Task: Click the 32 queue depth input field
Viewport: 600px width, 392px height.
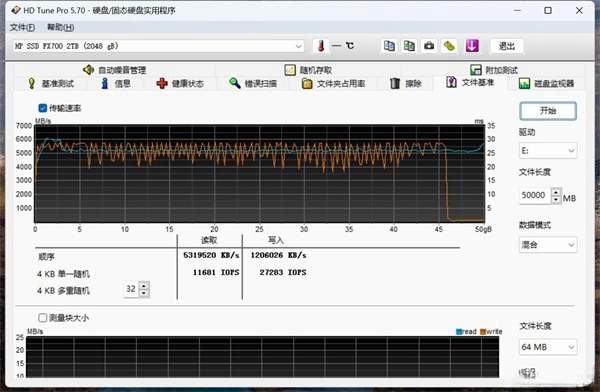Action: (131, 289)
